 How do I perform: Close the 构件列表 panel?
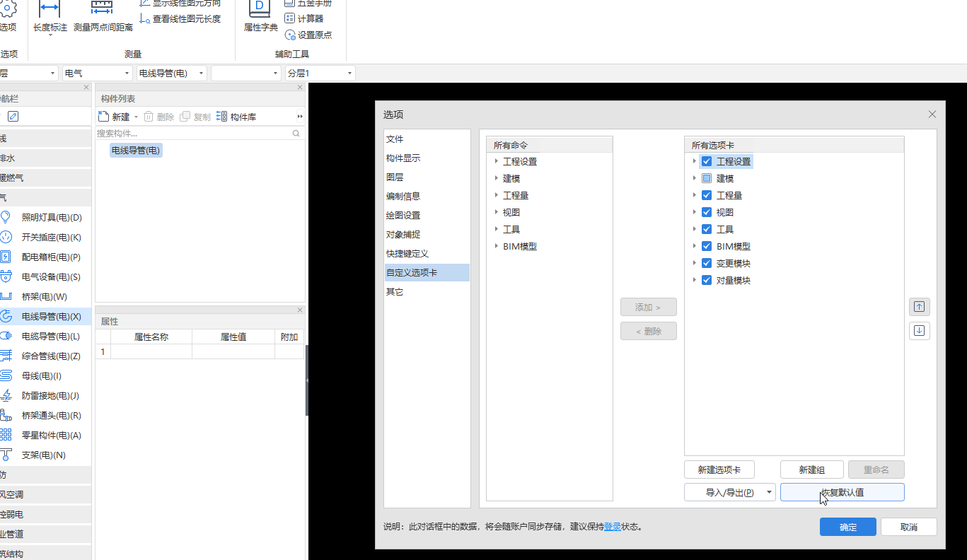point(300,88)
